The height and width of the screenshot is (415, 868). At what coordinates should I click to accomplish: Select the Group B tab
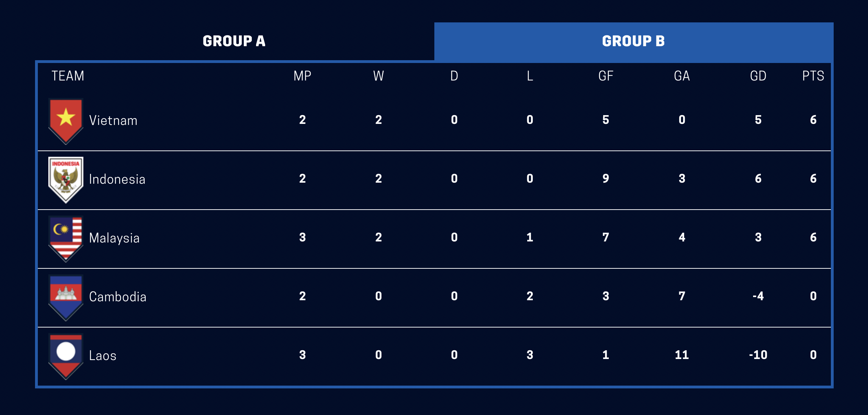634,41
